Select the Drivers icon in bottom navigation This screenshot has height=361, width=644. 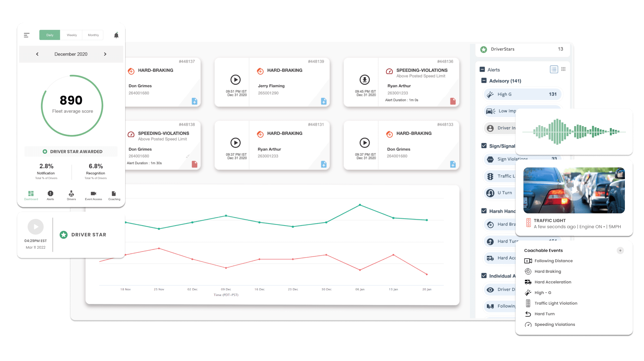71,194
